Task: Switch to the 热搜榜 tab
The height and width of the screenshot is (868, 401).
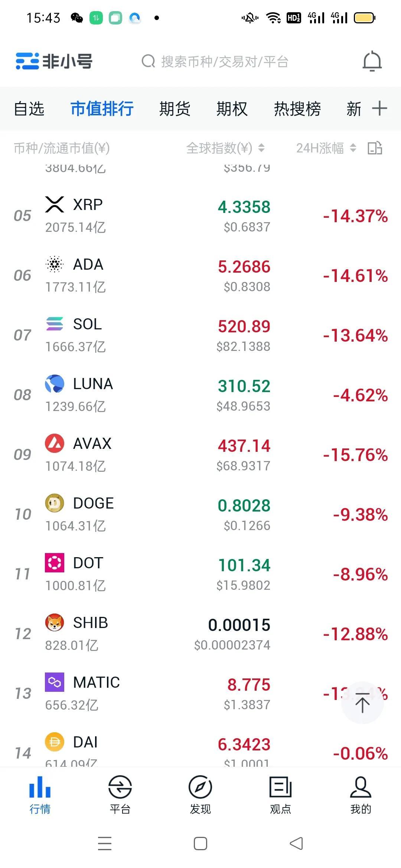Action: pyautogui.click(x=297, y=109)
